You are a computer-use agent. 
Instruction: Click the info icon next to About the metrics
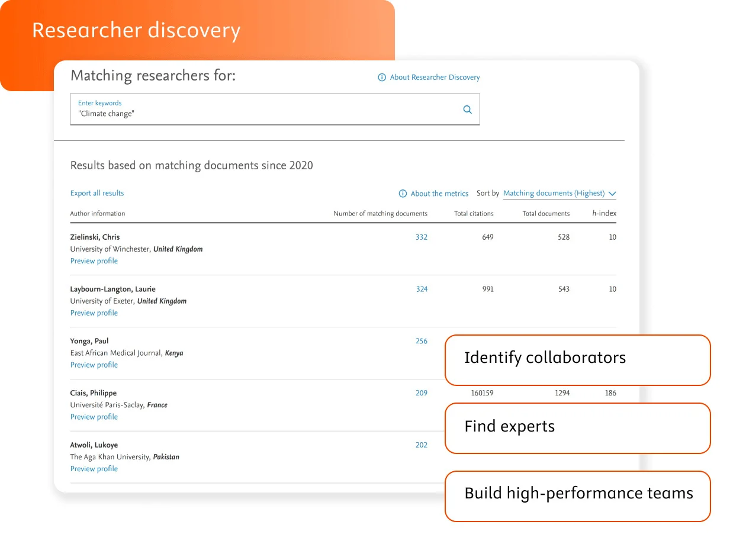(x=402, y=194)
